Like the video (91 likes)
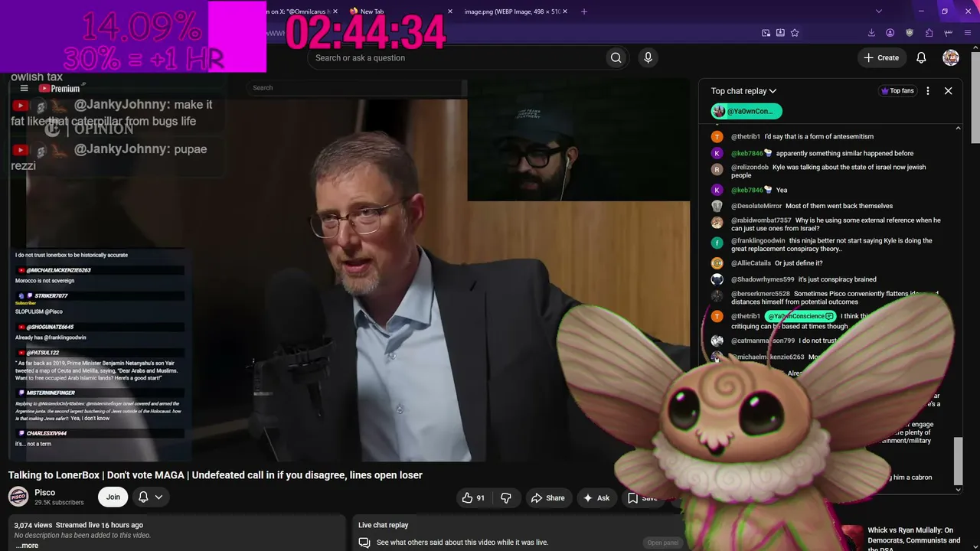Viewport: 980px width, 551px height. (x=473, y=497)
